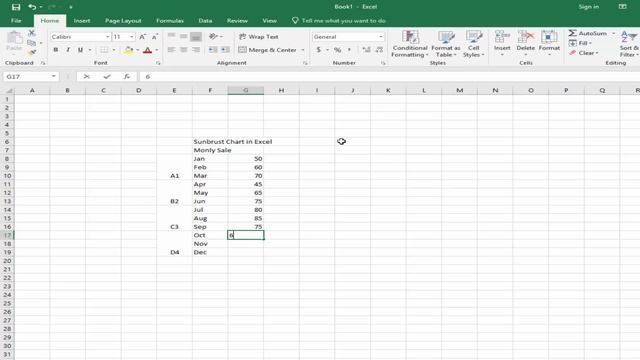This screenshot has width=640, height=360.
Task: Open the Sort & Filter menu
Action: (x=629, y=44)
